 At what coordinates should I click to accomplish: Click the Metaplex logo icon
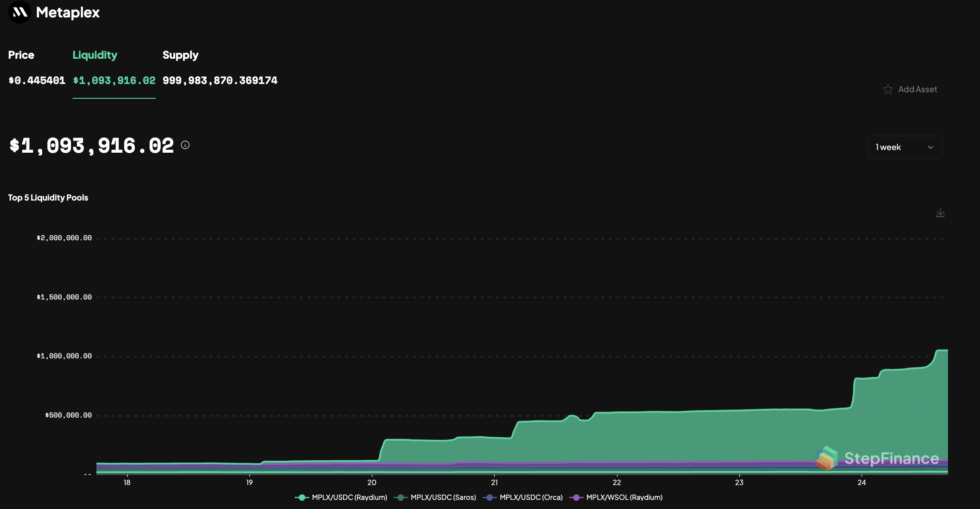(x=19, y=13)
